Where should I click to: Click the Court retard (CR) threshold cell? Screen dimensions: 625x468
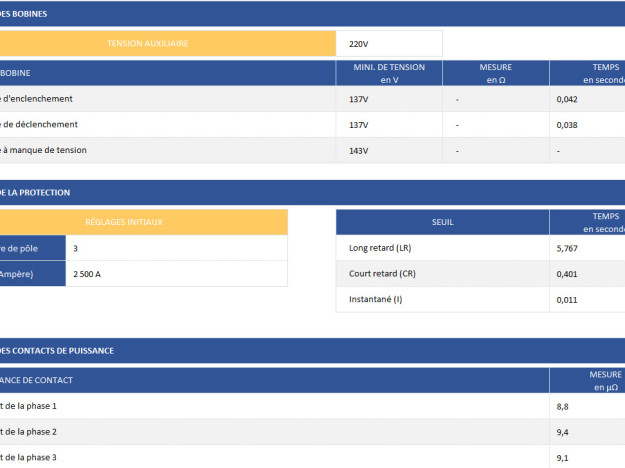pyautogui.click(x=442, y=273)
